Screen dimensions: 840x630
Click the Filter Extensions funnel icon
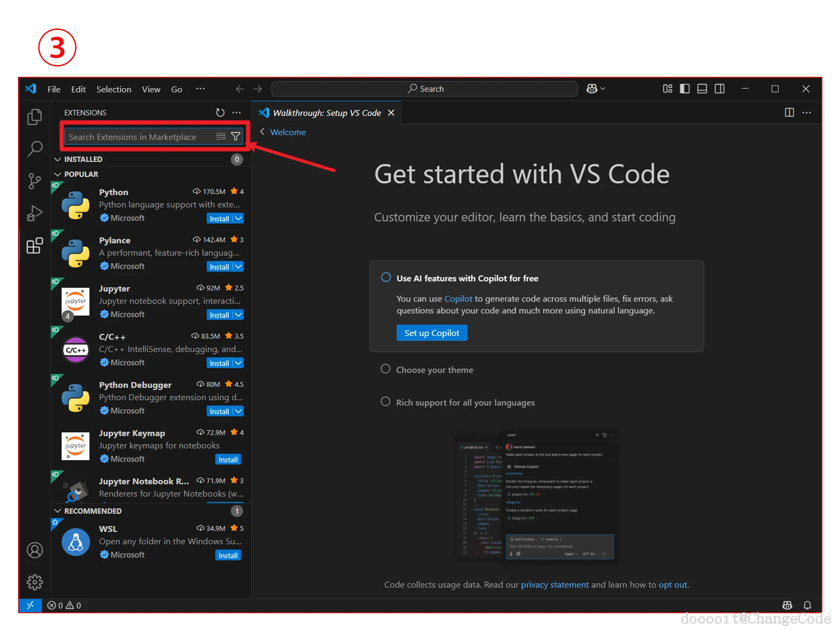click(x=236, y=136)
